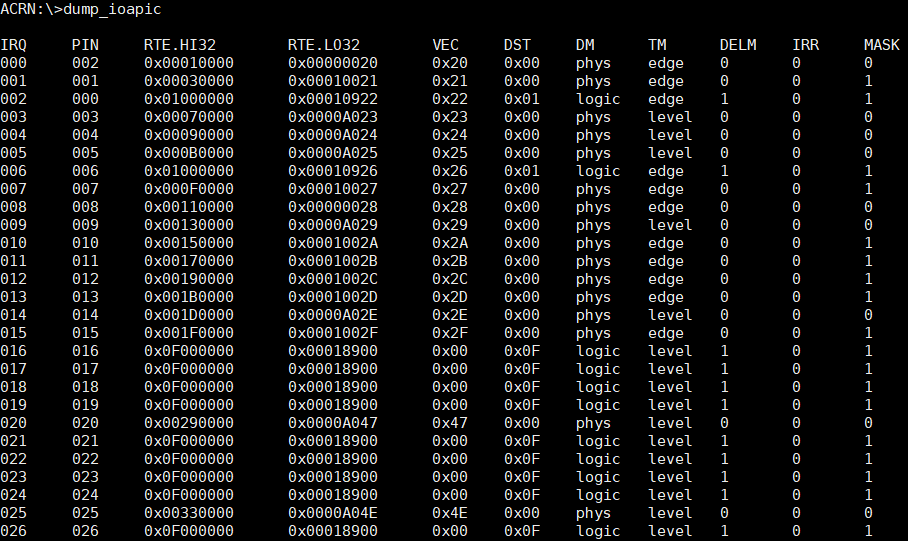The width and height of the screenshot is (908, 541).
Task: Click RTE.LO32 value 0x0000A025
Action: [x=333, y=153]
